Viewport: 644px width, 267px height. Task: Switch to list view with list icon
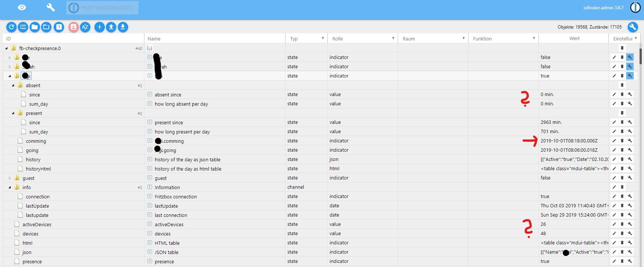[23, 27]
